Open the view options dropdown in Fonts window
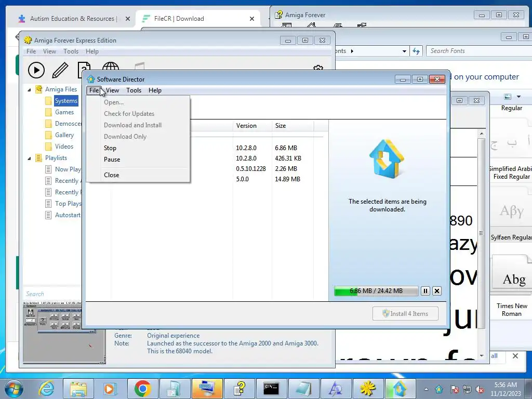Image resolution: width=532 pixels, height=399 pixels. 518,97
